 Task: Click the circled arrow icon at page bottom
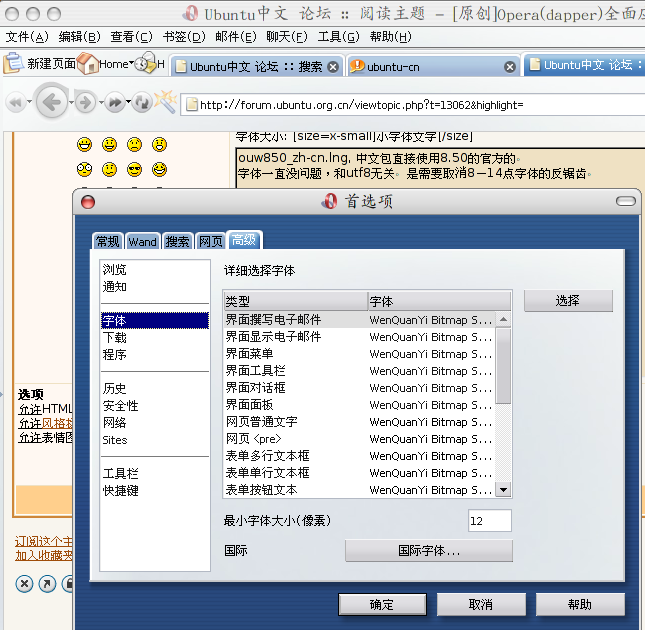coord(47,584)
